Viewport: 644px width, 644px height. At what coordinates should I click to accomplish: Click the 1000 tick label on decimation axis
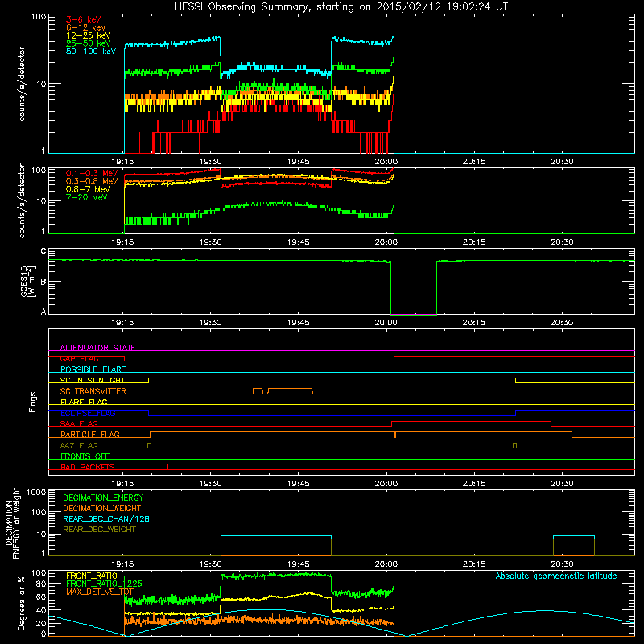point(36,492)
